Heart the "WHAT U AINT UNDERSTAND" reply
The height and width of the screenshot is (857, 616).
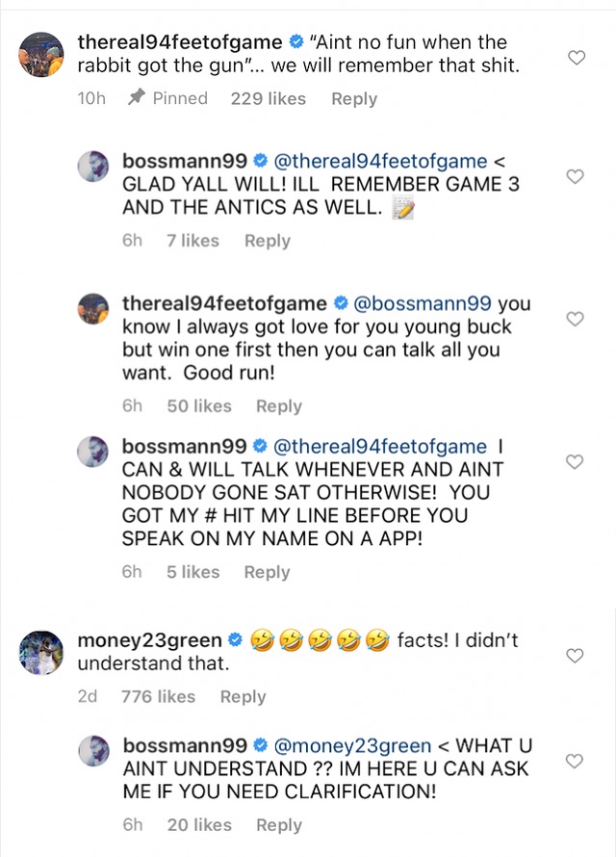[x=575, y=761]
